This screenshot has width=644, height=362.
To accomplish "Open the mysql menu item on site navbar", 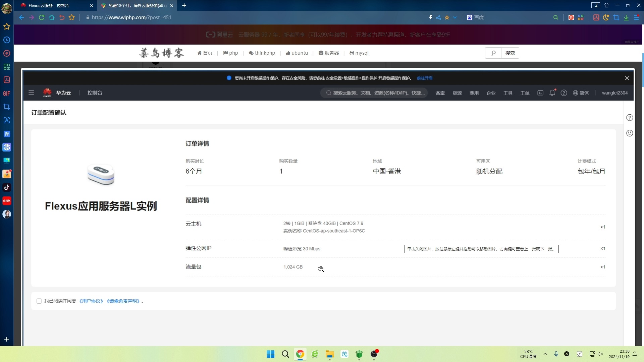I will [x=359, y=53].
